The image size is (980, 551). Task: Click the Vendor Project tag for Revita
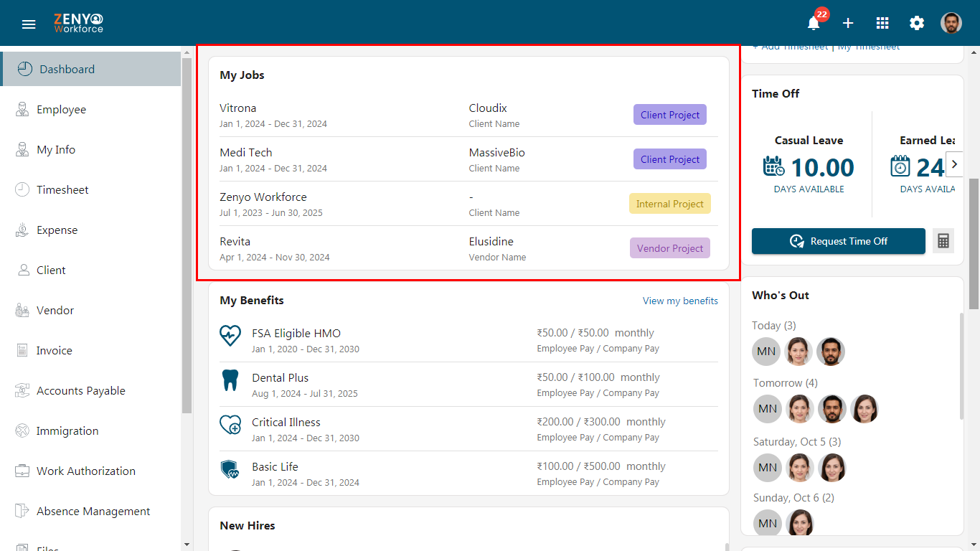(670, 248)
